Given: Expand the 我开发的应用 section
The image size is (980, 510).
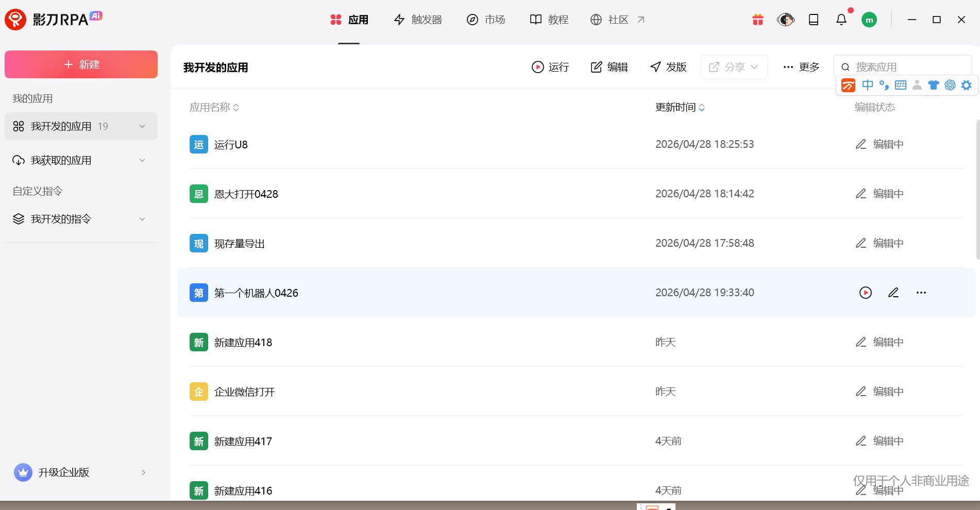Looking at the screenshot, I should [142, 126].
